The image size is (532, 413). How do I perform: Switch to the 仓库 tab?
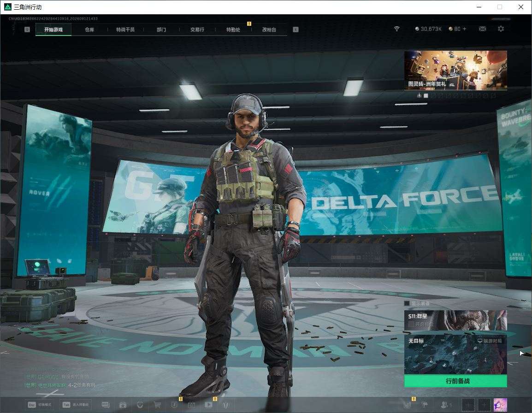click(89, 29)
